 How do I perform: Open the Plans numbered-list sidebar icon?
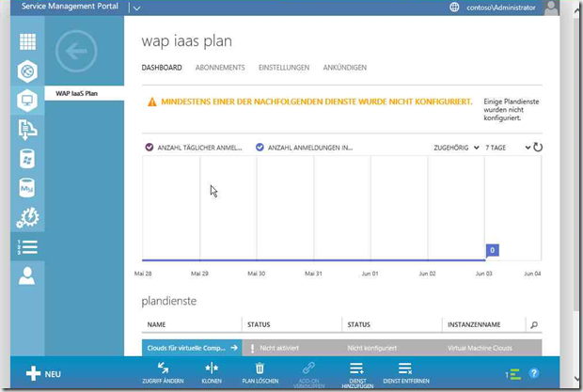pyautogui.click(x=27, y=246)
